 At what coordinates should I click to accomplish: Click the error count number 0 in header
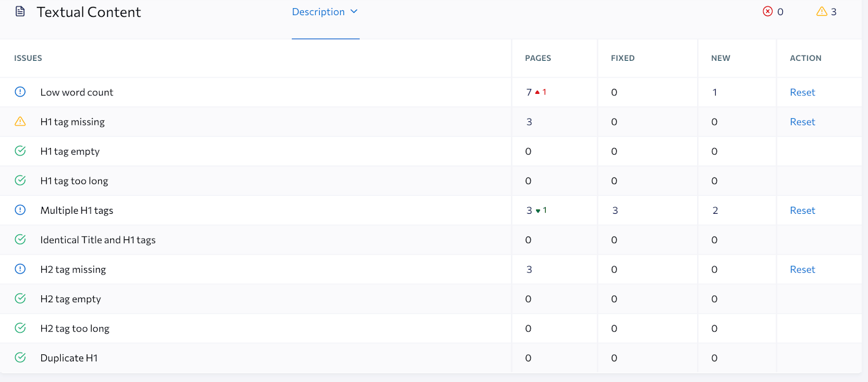[x=780, y=12]
